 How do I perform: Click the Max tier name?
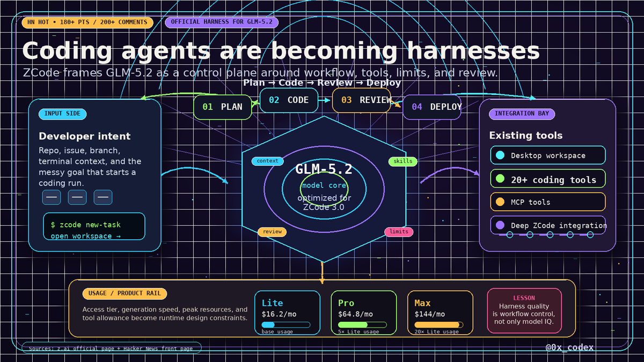pyautogui.click(x=423, y=303)
